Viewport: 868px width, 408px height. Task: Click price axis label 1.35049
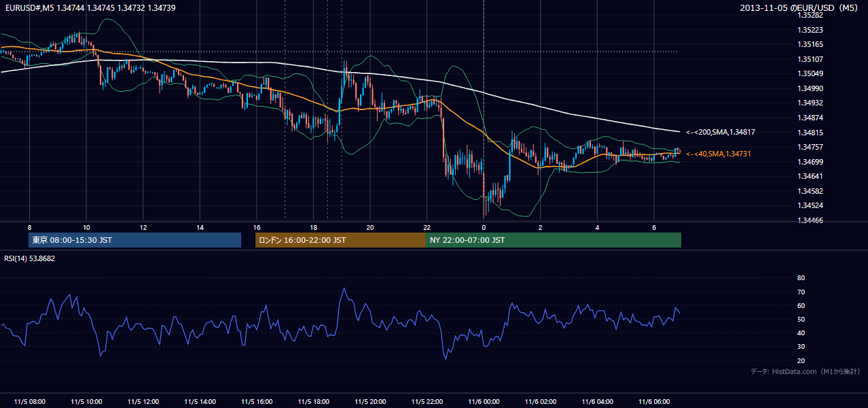[810, 73]
